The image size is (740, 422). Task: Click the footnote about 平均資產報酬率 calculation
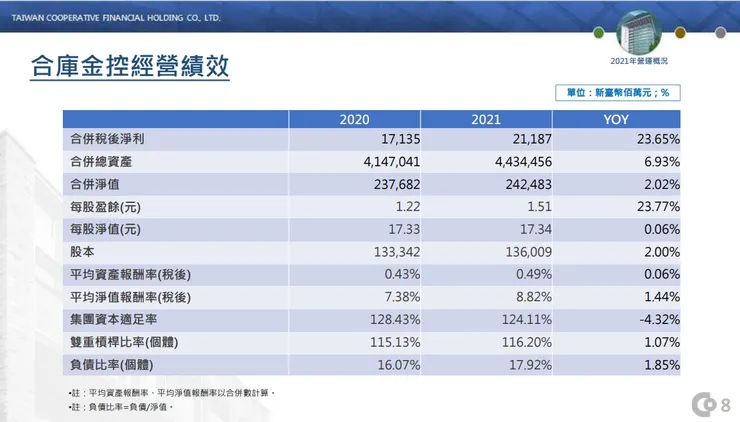coord(171,393)
